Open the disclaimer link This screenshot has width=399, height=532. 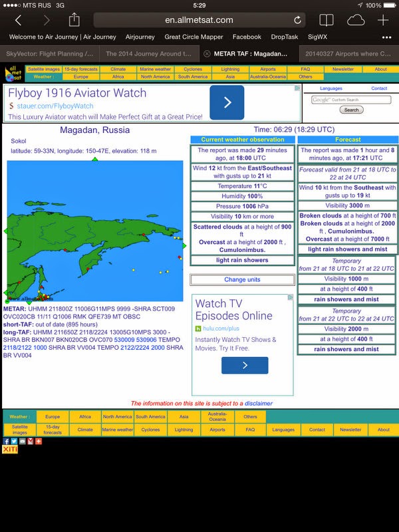pos(259,404)
